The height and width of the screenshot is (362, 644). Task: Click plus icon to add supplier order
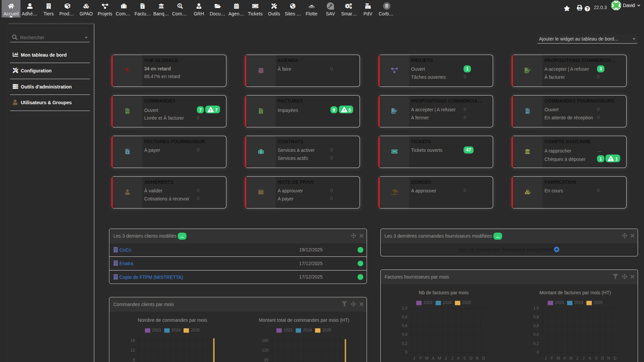point(557,249)
